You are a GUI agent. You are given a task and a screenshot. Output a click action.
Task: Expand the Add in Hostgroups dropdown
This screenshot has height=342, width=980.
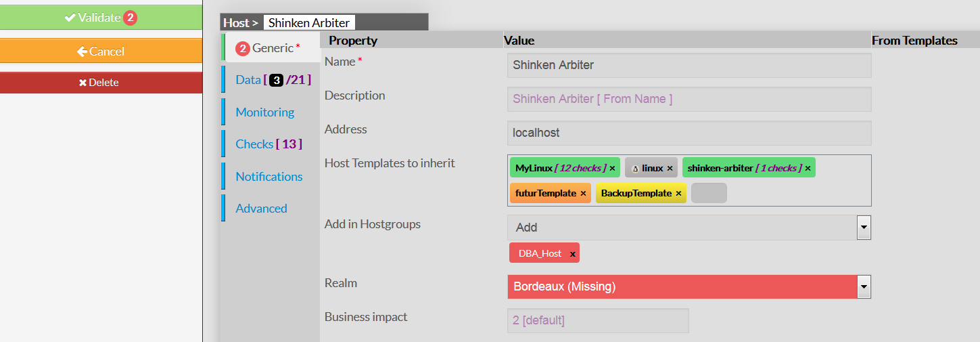pyautogui.click(x=864, y=228)
